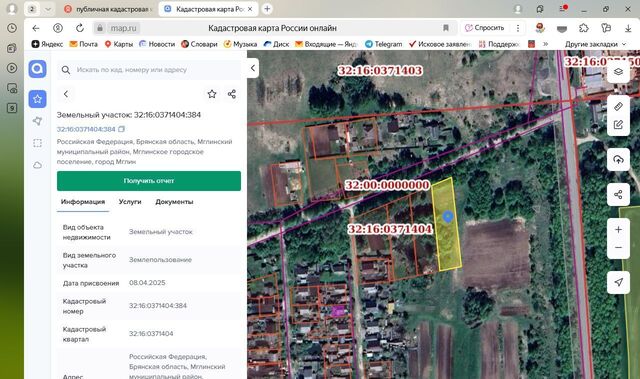Open the browser downloads icon
The image size is (640, 379).
click(x=628, y=28)
